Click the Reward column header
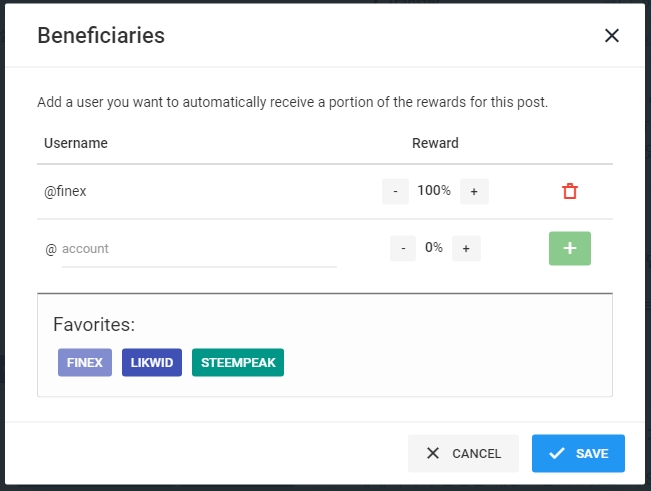The width and height of the screenshot is (651, 491). tap(435, 143)
